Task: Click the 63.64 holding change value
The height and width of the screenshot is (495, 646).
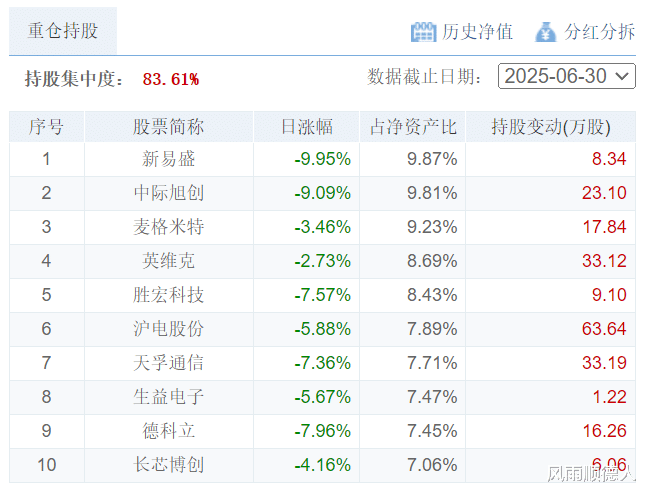Action: point(604,329)
